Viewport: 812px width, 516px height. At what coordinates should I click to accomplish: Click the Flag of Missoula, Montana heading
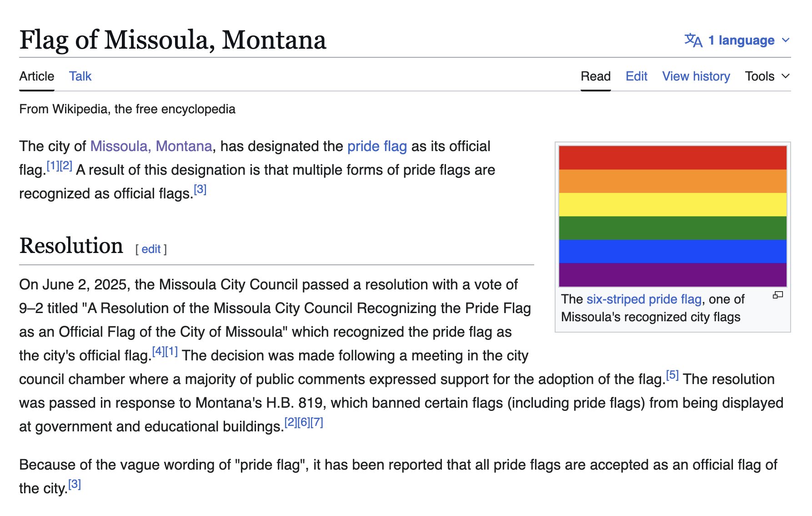click(173, 40)
